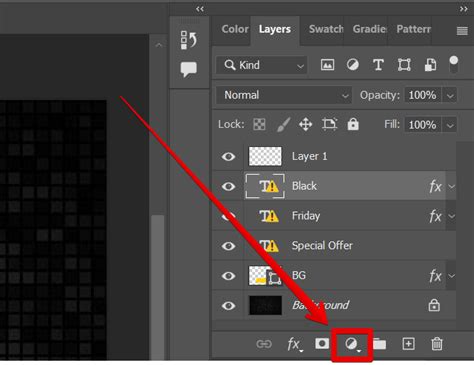This screenshot has width=474, height=365.
Task: Collapse panels with left double-arrow
Action: pyautogui.click(x=200, y=9)
